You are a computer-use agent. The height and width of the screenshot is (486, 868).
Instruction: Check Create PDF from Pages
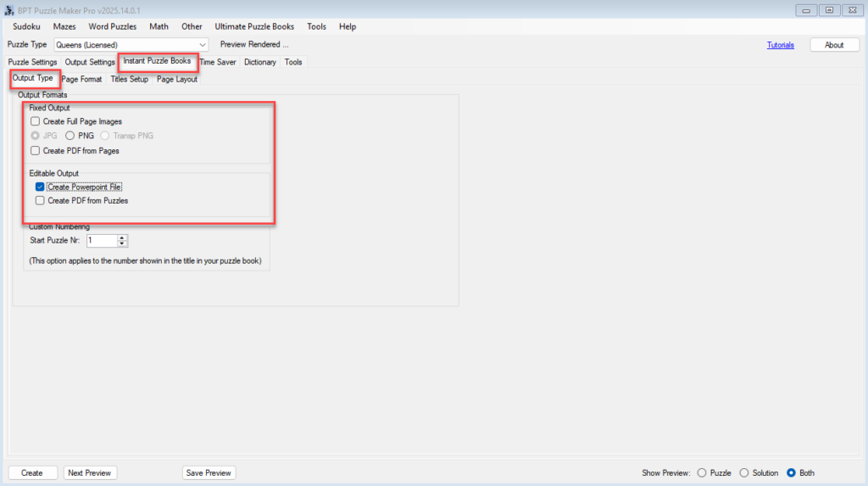[x=36, y=151]
